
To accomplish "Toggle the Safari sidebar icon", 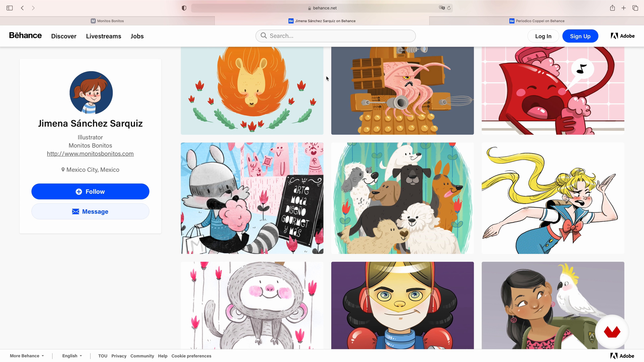I will point(10,8).
